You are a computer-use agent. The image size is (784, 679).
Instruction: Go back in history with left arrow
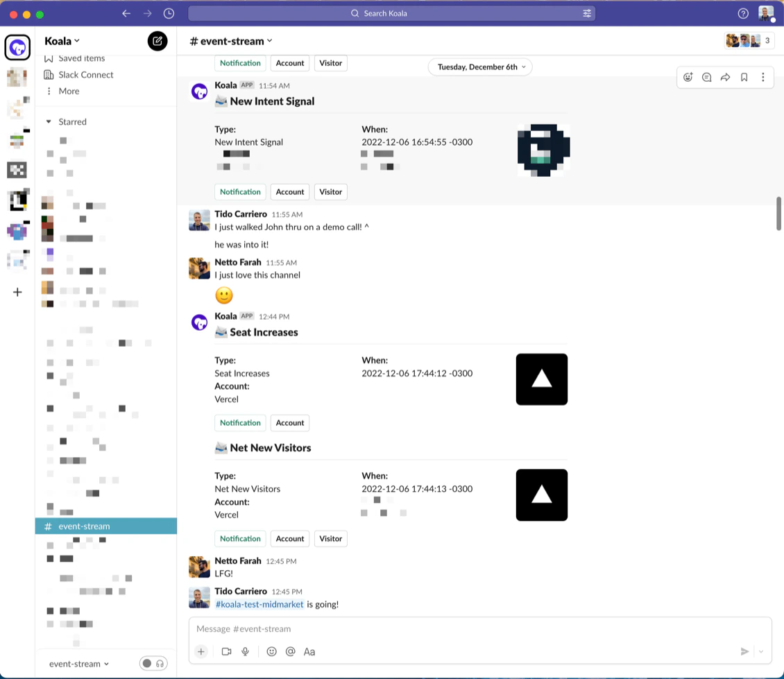126,13
